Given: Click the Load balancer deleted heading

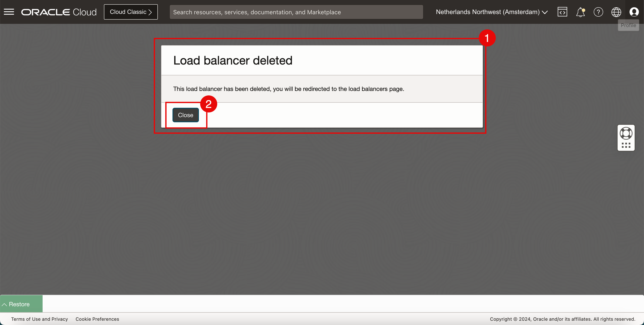Looking at the screenshot, I should 233,60.
